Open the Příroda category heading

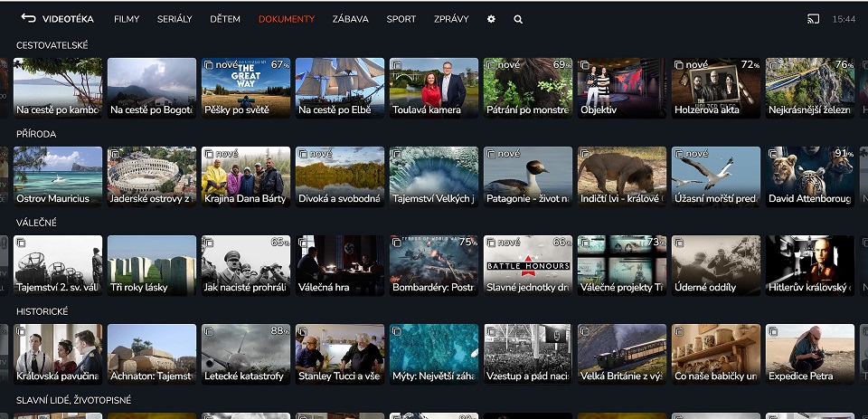point(36,134)
